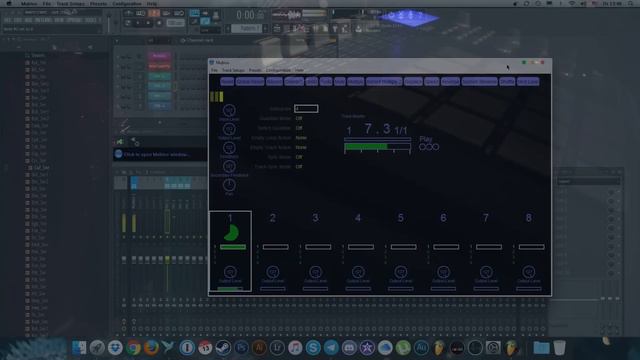
Task: Open Discord from the Dock
Action: pos(349,348)
